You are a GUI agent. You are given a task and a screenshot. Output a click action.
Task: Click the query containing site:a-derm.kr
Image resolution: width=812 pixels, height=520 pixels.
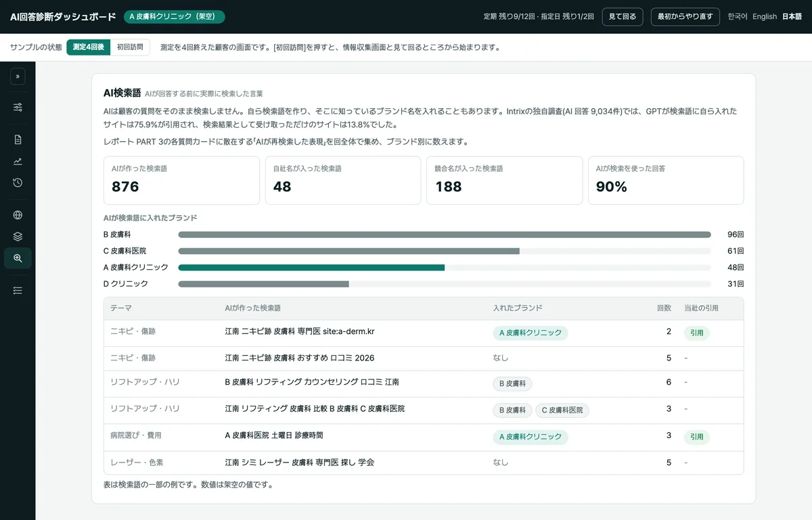[x=300, y=332]
